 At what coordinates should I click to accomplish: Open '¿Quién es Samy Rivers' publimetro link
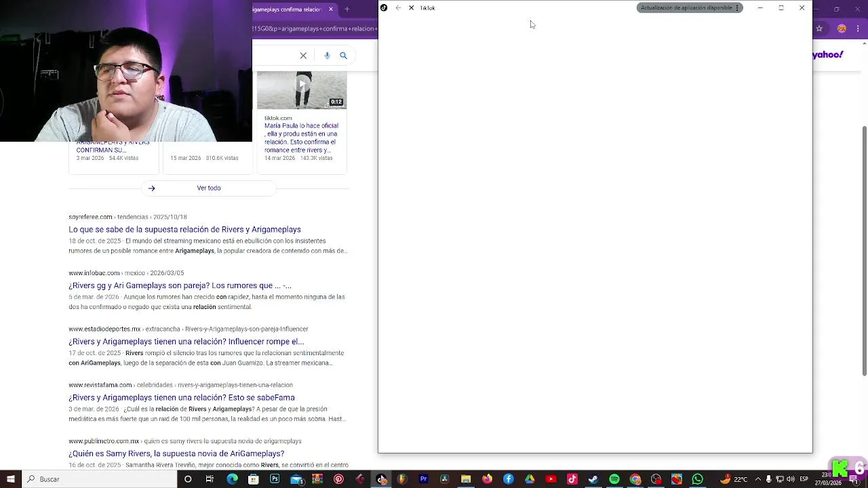coord(176,454)
